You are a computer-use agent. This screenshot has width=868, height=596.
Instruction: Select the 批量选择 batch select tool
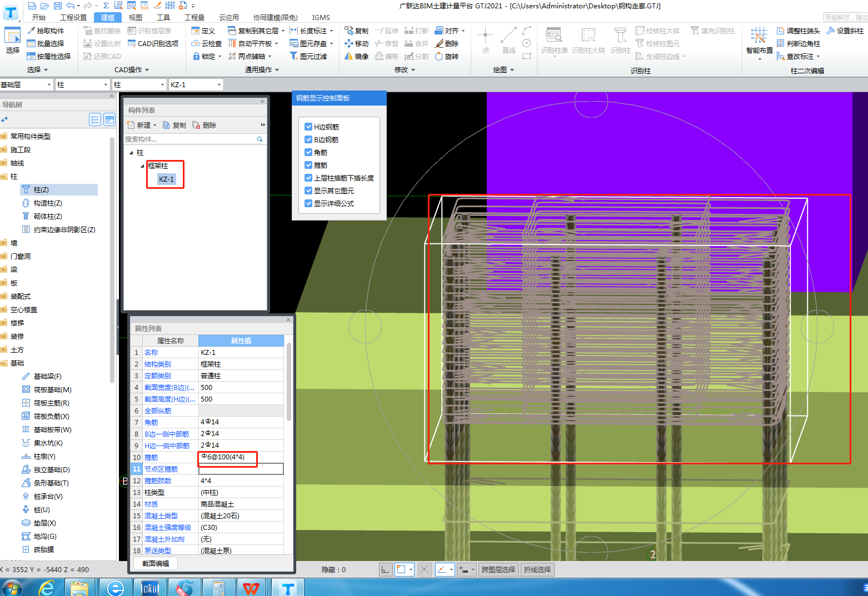pos(46,43)
